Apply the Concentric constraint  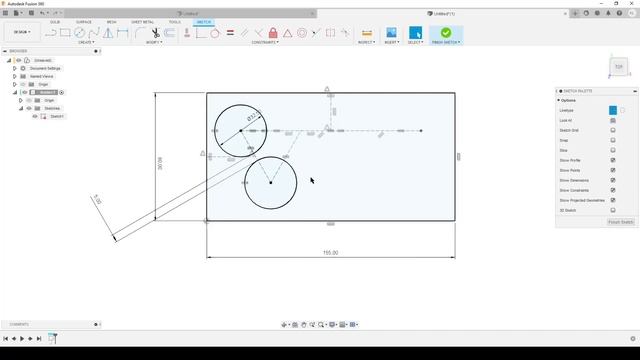coord(302,33)
